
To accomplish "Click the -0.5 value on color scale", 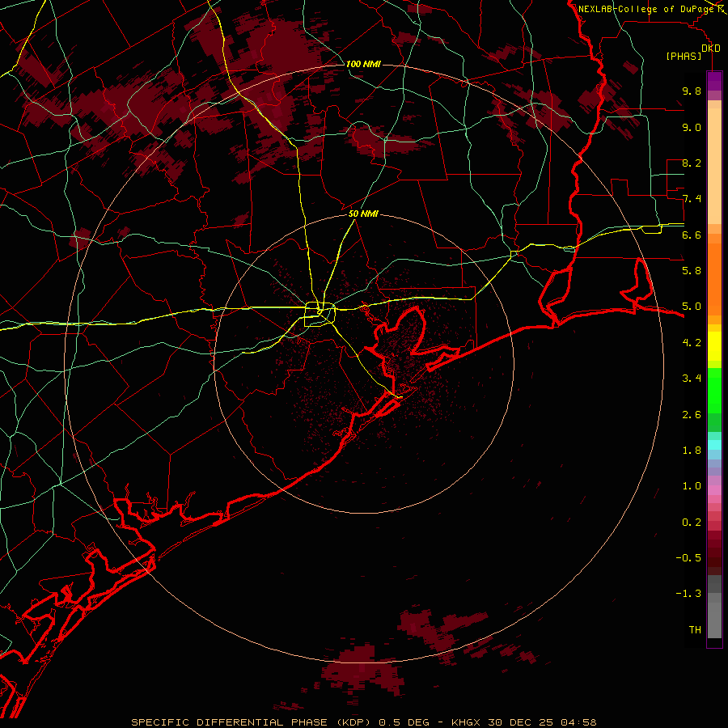I will [x=688, y=557].
